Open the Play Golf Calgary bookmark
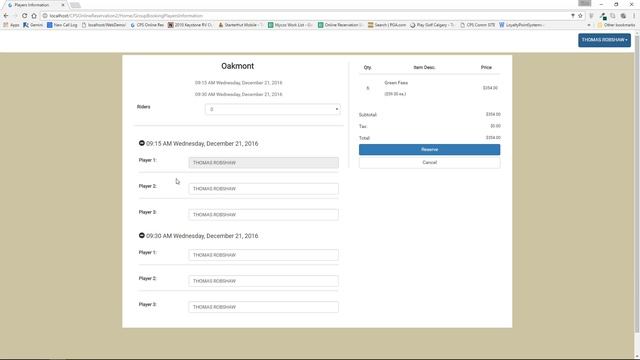The image size is (640, 360). tap(432, 25)
